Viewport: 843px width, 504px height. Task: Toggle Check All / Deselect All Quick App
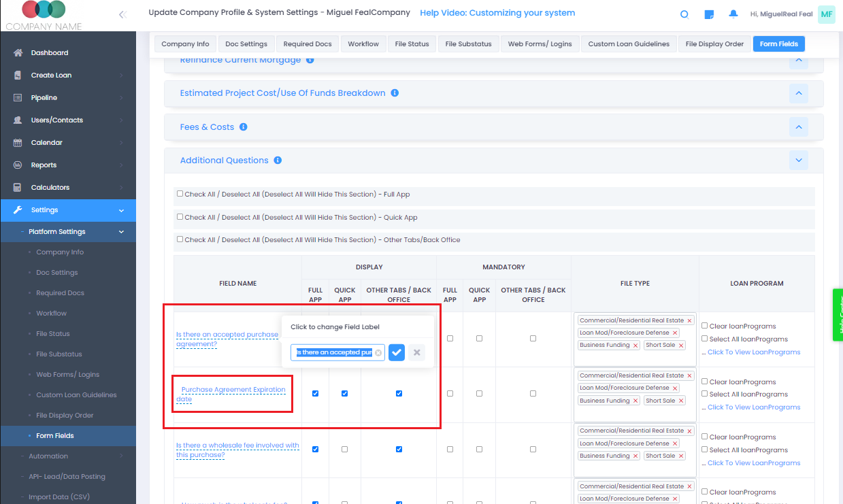[x=180, y=217]
